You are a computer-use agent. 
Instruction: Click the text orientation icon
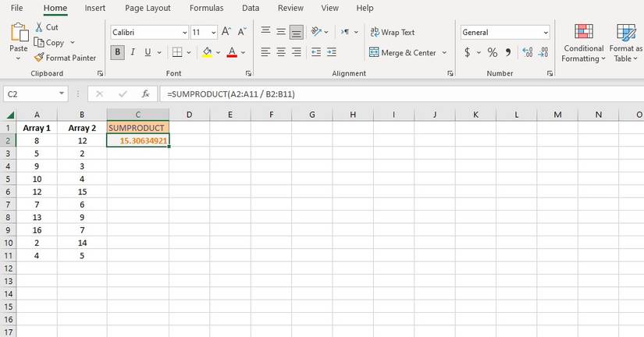click(316, 32)
